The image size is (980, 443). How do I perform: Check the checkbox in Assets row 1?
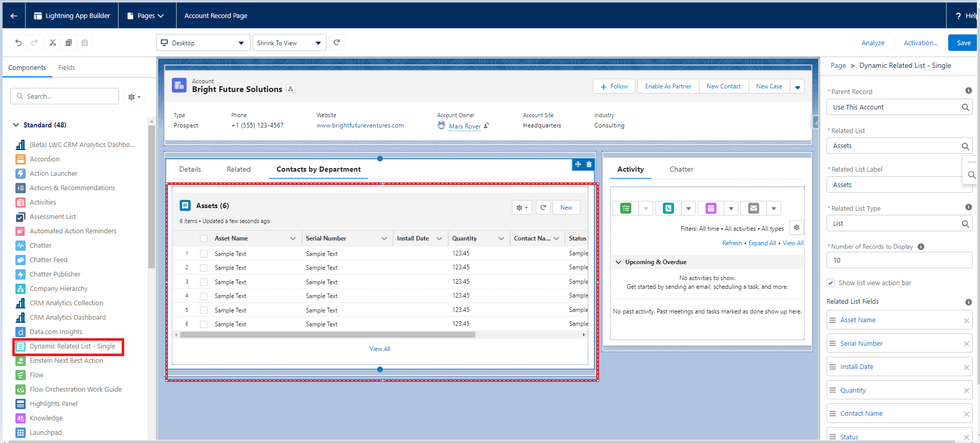click(204, 254)
